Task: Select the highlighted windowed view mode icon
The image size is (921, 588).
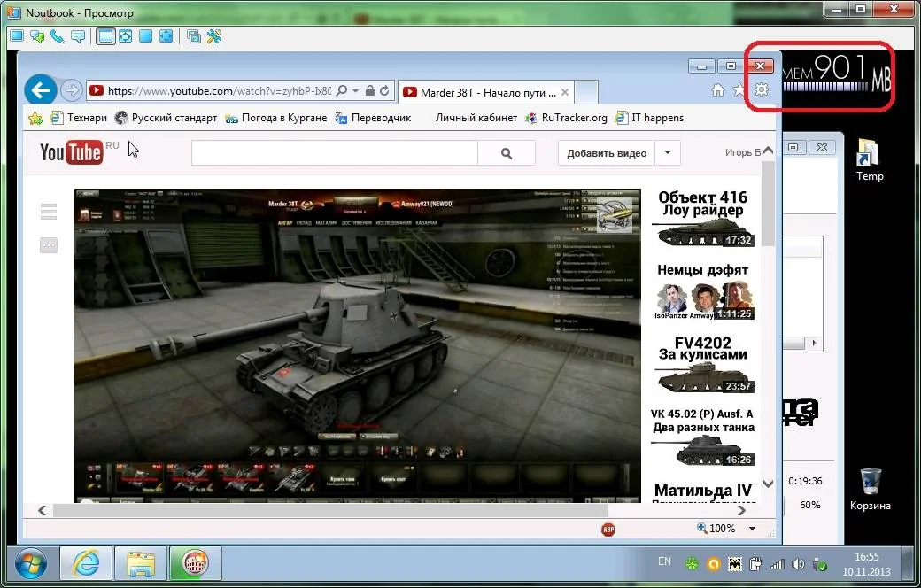Action: (x=105, y=36)
